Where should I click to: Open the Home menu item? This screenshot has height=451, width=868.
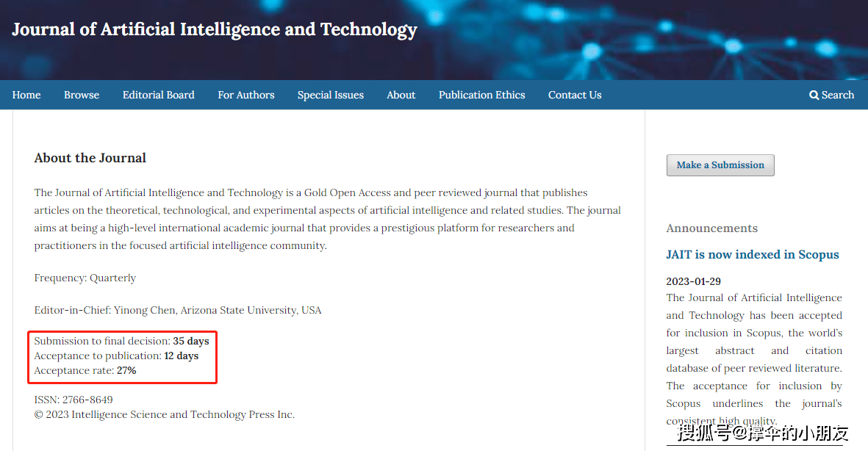26,95
